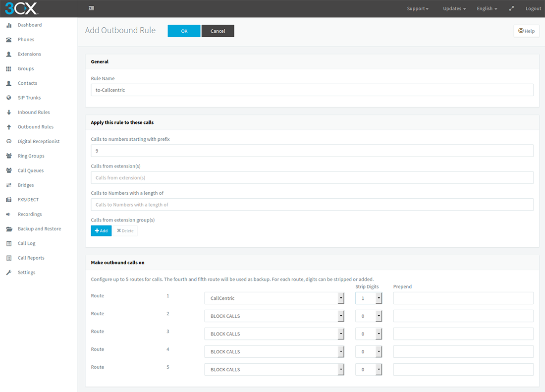The image size is (545, 392).
Task: Select Outbound Rules in sidebar
Action: [x=36, y=127]
